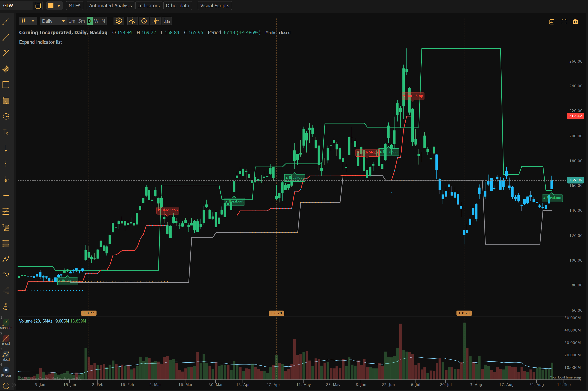Screen dimensions: 588x391
Task: Select the vertical line tool
Action: 6,164
